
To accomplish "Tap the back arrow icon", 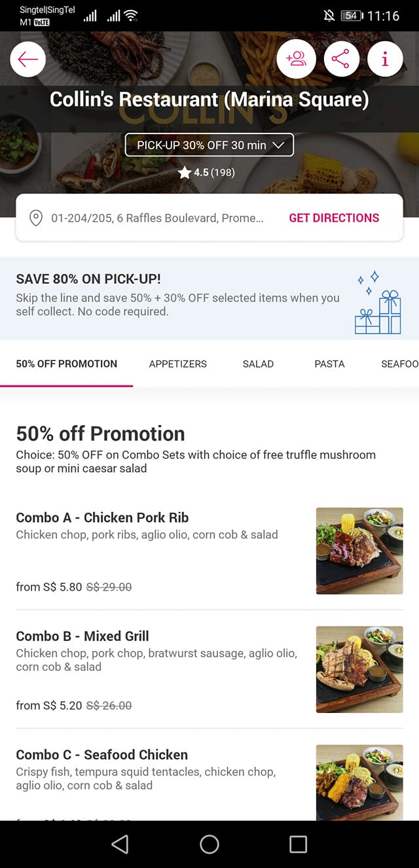I will point(28,60).
